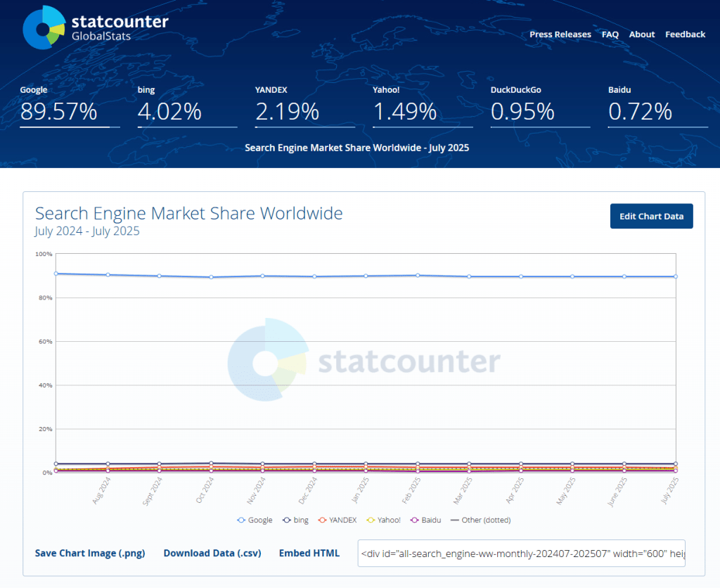Open the Press Releases page

(560, 34)
